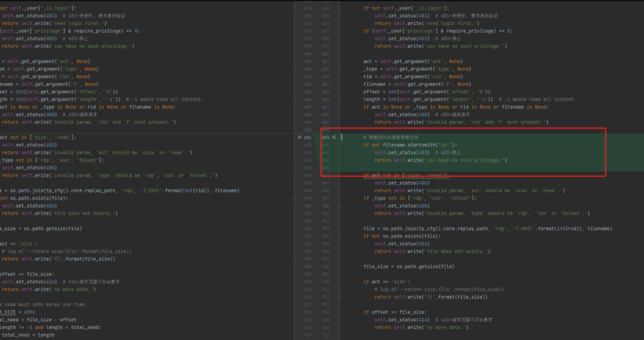Collapse fold marker at line 682 in left pane gutter
The height and width of the screenshot is (340, 644).
click(294, 69)
